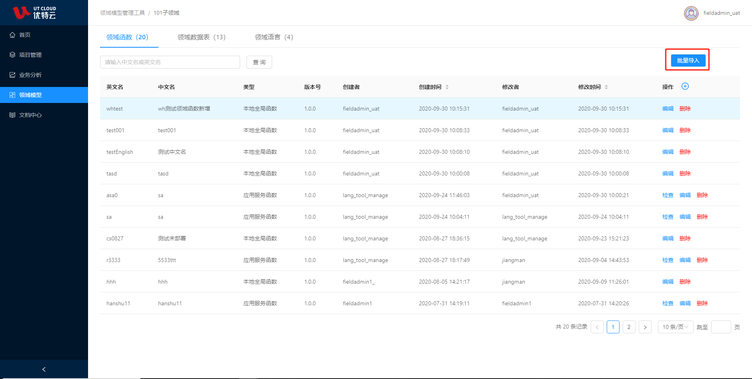Go to page 2 in pagination
The image size is (752, 379).
pyautogui.click(x=629, y=327)
